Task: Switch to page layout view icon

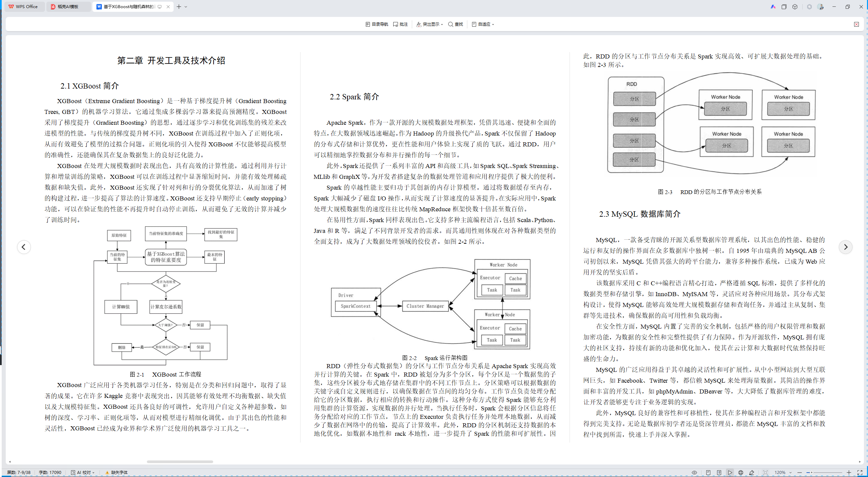Action: click(x=708, y=473)
